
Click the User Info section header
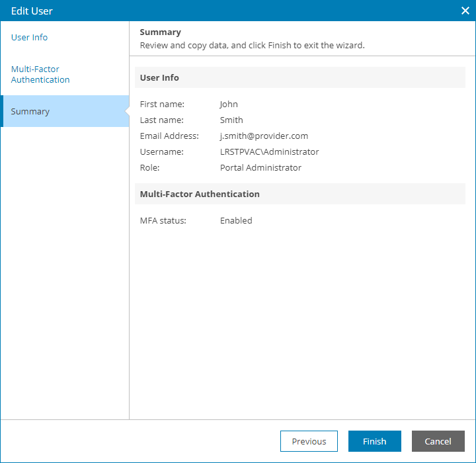[159, 78]
